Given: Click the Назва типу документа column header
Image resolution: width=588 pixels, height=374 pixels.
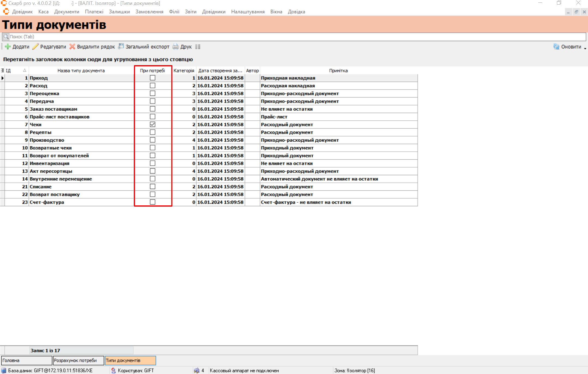Looking at the screenshot, I should tap(81, 71).
